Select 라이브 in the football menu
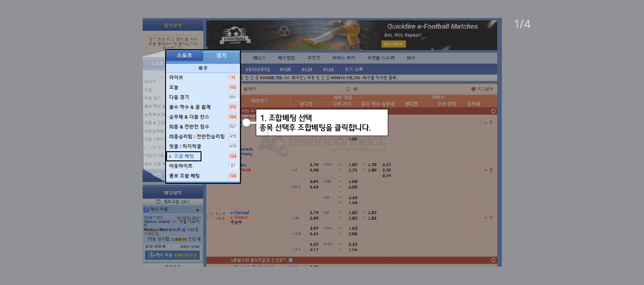 click(176, 78)
